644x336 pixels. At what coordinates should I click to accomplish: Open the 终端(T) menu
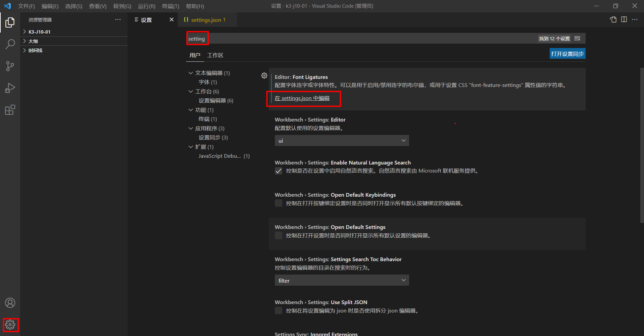170,6
